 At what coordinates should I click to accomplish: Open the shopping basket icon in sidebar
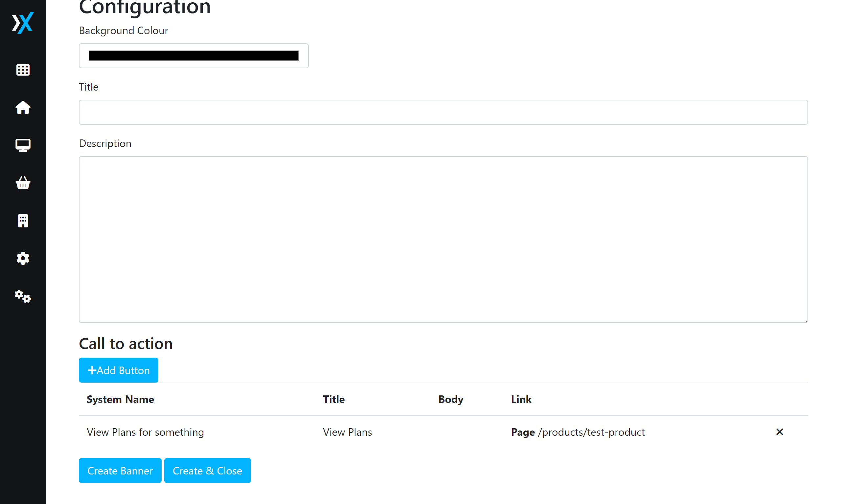pyautogui.click(x=23, y=183)
